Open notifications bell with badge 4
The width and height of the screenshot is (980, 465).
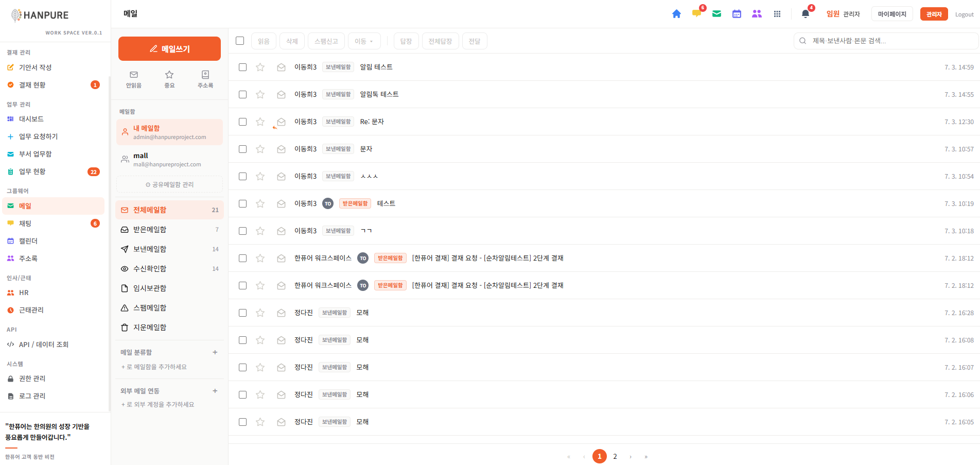[x=806, y=14]
